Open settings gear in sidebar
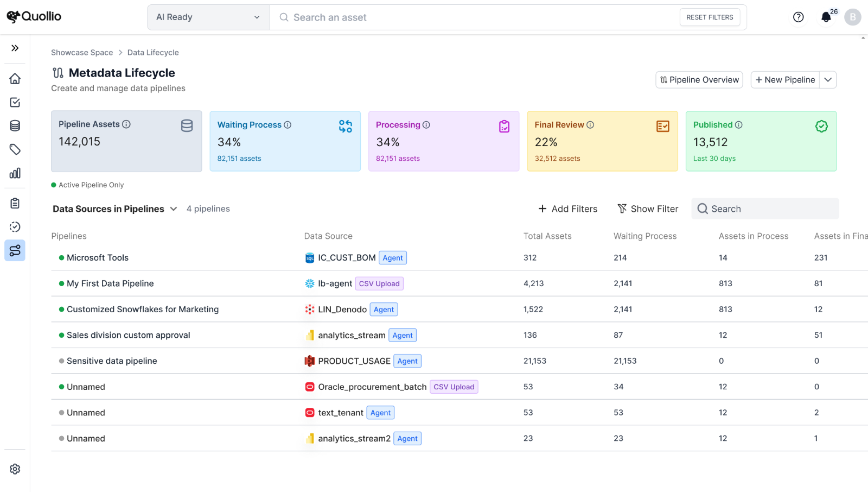The height and width of the screenshot is (492, 868). pyautogui.click(x=15, y=469)
